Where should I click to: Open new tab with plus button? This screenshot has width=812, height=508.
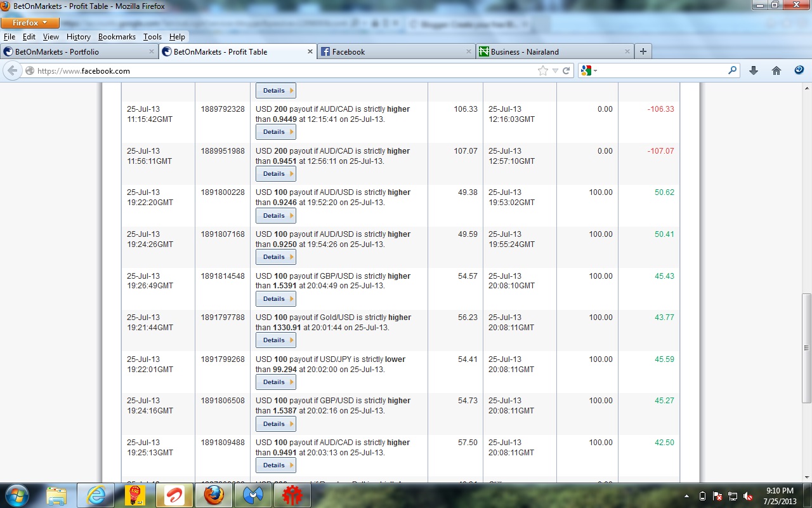point(643,52)
